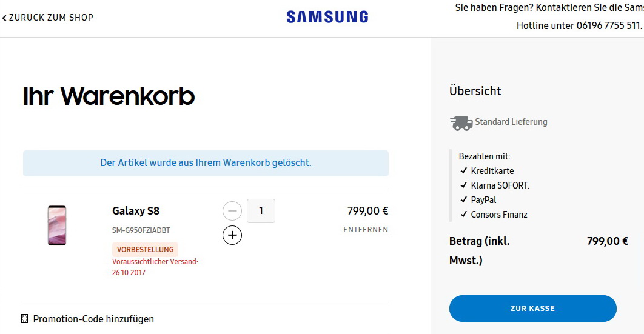Screen dimensions: 644x334
Task: Click the Samsung logo
Action: [x=327, y=17]
